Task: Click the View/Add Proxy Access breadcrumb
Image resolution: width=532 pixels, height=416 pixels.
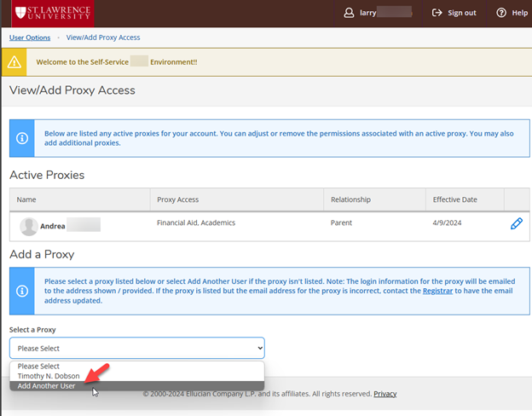Action: (105, 38)
